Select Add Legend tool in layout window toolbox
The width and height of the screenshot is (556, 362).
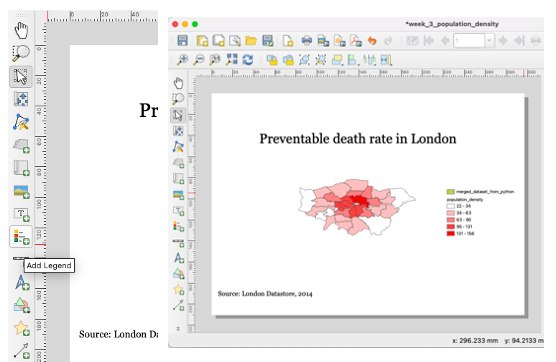[178, 226]
